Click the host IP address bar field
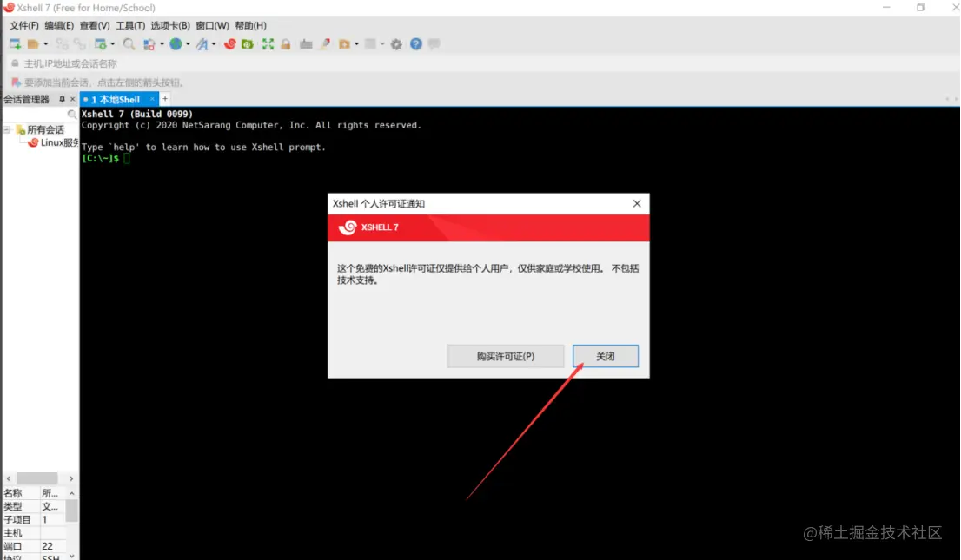The width and height of the screenshot is (961, 560). click(484, 63)
